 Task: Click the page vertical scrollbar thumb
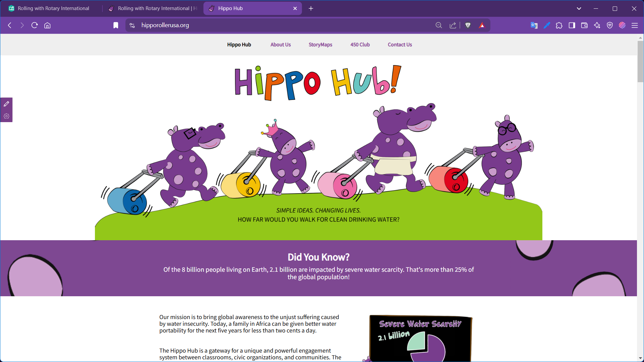640,61
